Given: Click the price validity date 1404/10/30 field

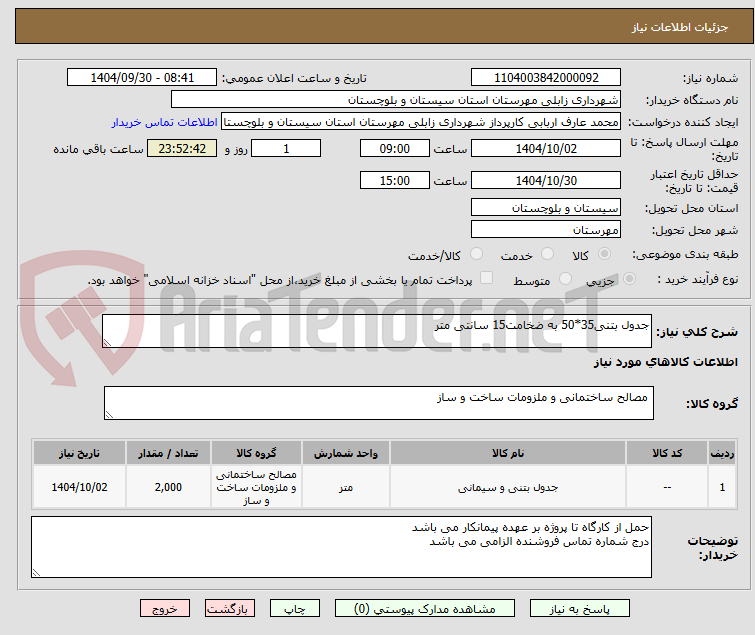Looking at the screenshot, I should point(546,180).
